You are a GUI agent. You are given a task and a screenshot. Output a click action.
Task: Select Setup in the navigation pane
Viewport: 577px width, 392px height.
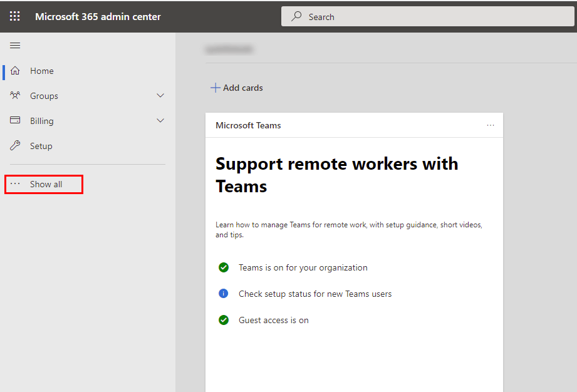(41, 146)
